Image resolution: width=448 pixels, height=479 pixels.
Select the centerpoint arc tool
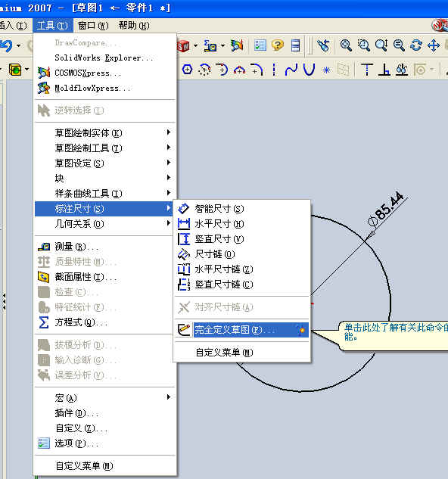coord(204,70)
